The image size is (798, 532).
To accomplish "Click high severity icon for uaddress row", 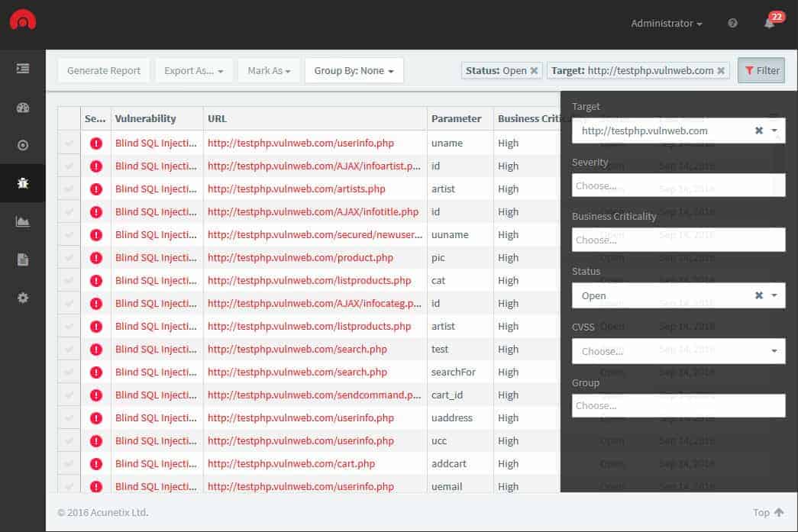I will coord(95,418).
